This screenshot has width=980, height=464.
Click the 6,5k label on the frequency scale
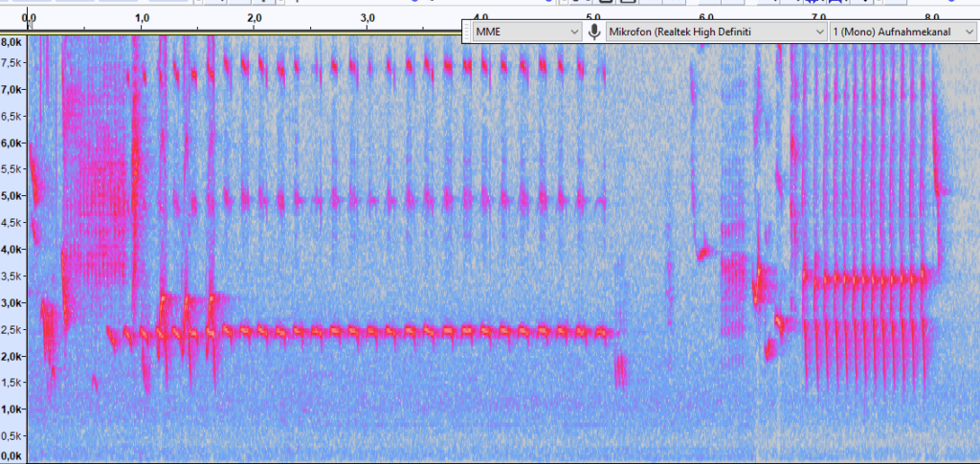pos(12,116)
